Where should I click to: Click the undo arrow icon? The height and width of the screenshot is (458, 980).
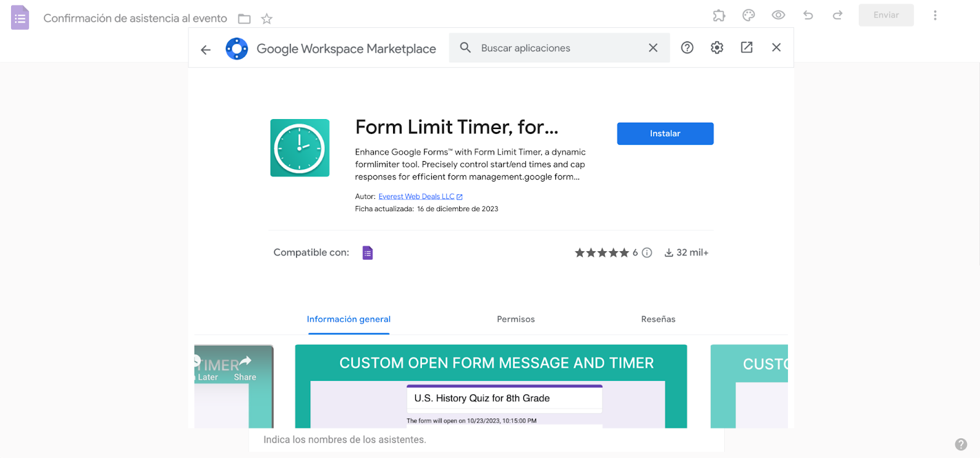point(808,15)
